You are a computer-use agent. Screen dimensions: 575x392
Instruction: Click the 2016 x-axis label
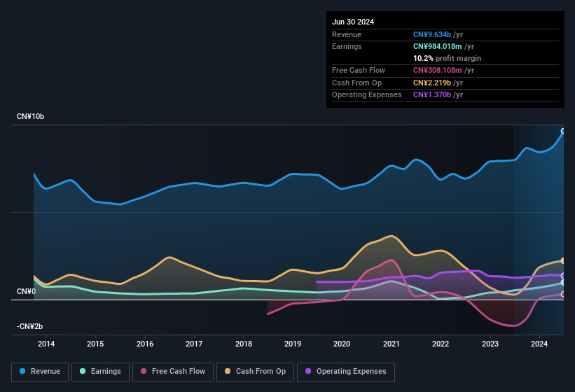tap(145, 344)
